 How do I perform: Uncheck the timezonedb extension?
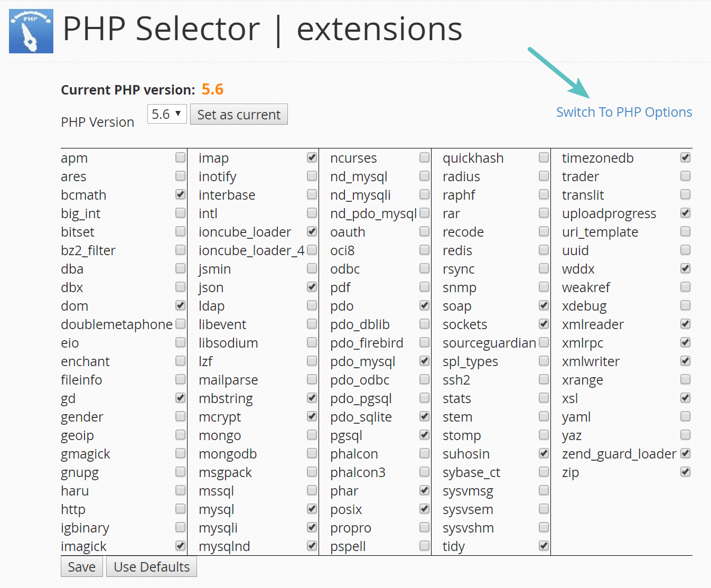686,157
